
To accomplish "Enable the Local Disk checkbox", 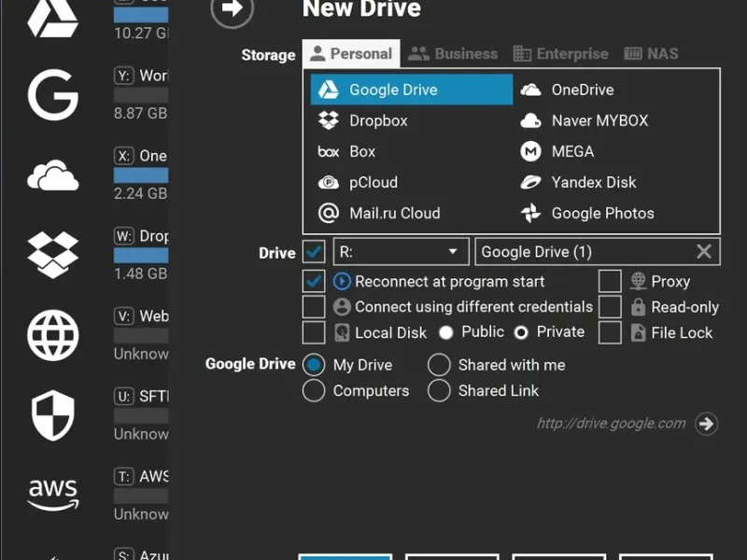I will pyautogui.click(x=314, y=332).
